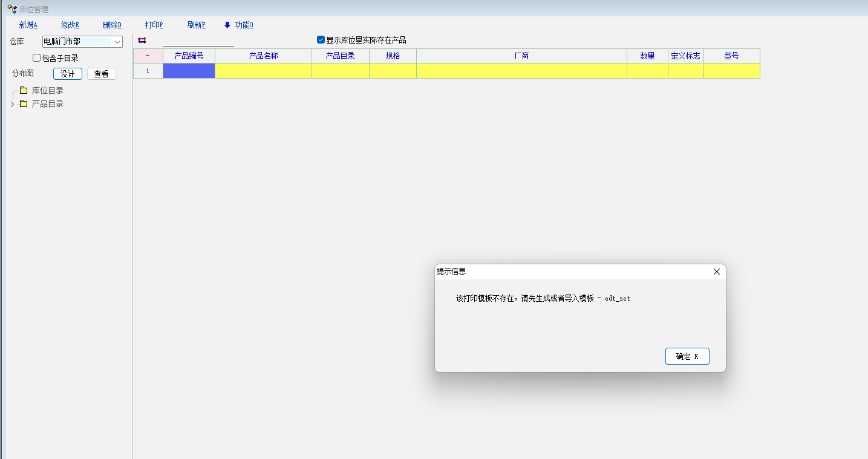Image resolution: width=868 pixels, height=459 pixels.
Task: Close the 提示信息 dialog with X
Action: (x=717, y=272)
